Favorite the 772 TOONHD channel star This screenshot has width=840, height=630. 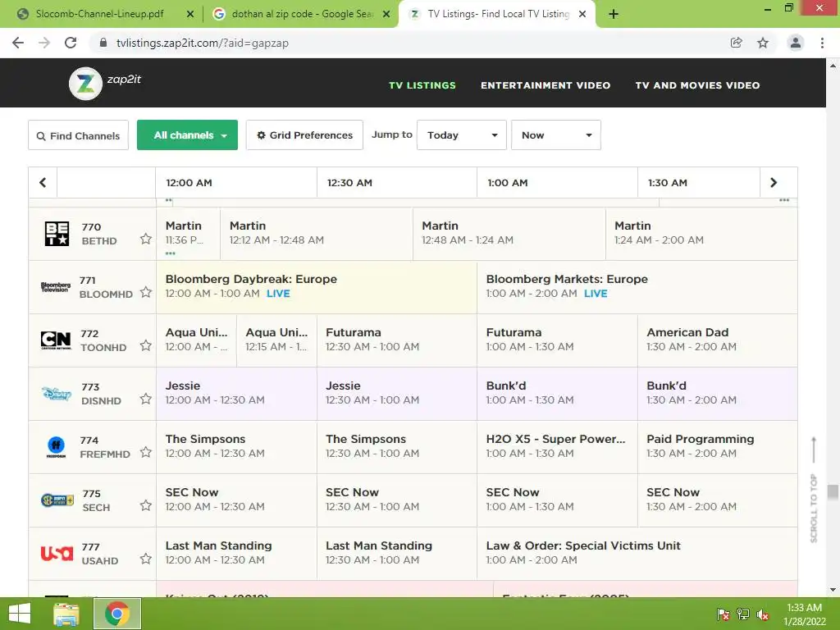146,345
